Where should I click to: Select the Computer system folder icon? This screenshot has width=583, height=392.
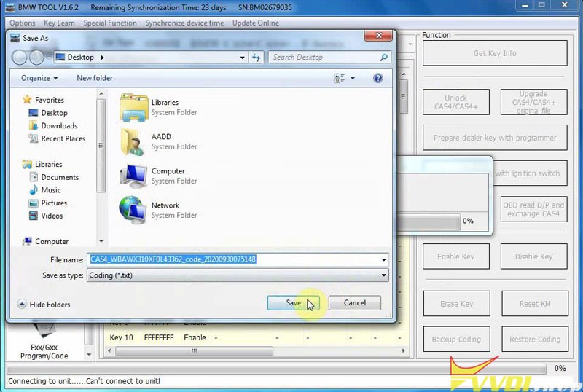coord(133,176)
